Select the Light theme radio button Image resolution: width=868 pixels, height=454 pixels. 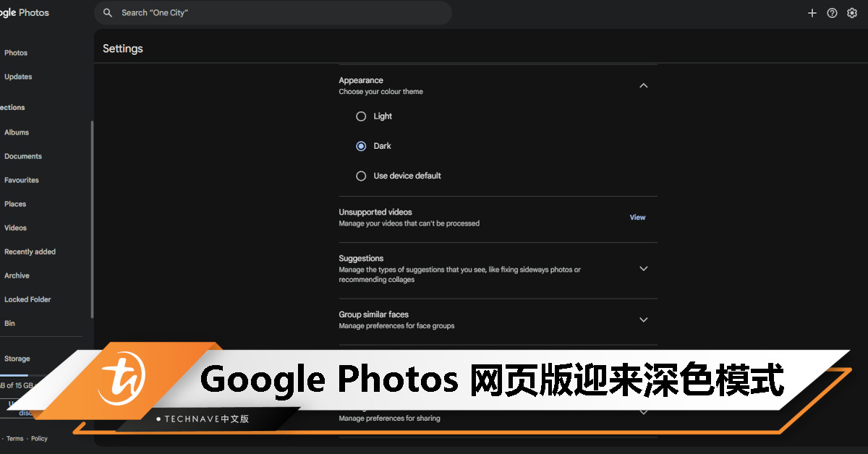pos(361,116)
